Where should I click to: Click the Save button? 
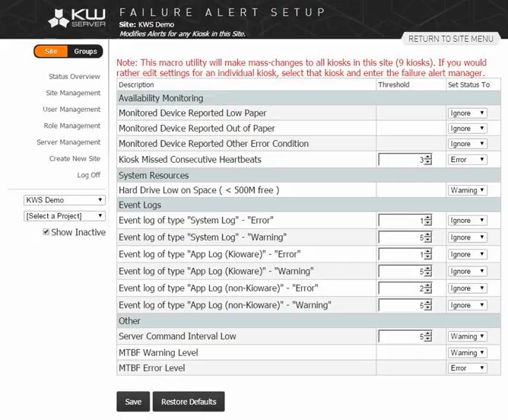(133, 402)
